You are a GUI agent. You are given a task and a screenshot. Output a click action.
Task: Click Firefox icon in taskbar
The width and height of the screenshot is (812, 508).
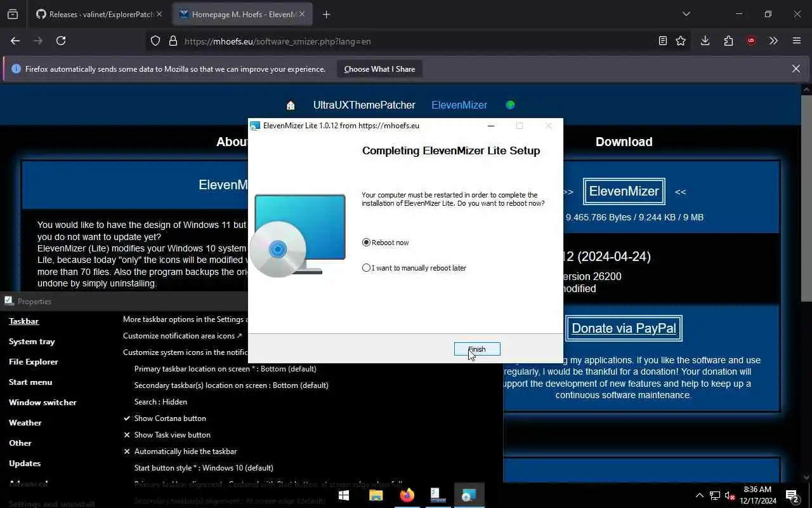pyautogui.click(x=407, y=495)
